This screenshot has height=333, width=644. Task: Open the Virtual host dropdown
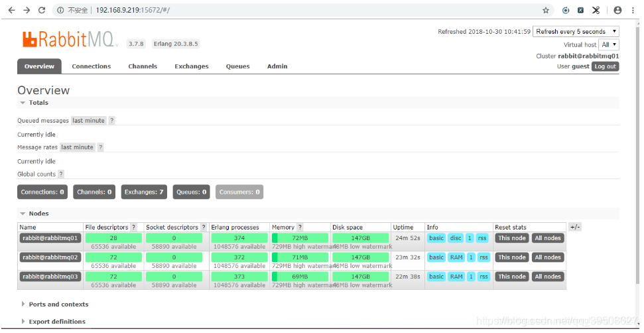(x=609, y=44)
